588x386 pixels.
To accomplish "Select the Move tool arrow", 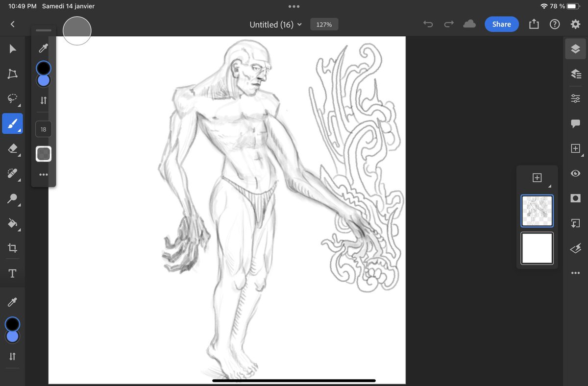I will pyautogui.click(x=13, y=49).
